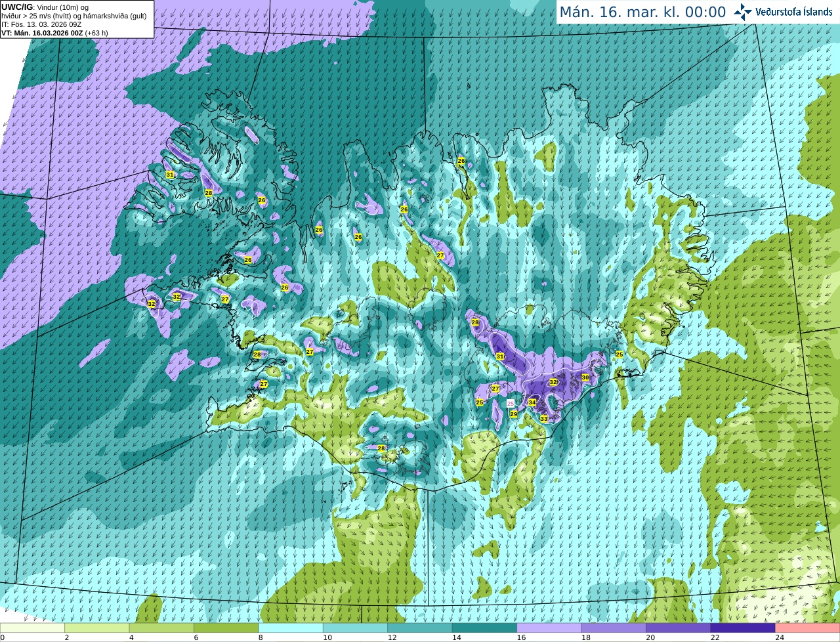Click the white boxed gust value 25
This screenshot has width=840, height=642.
pos(511,404)
